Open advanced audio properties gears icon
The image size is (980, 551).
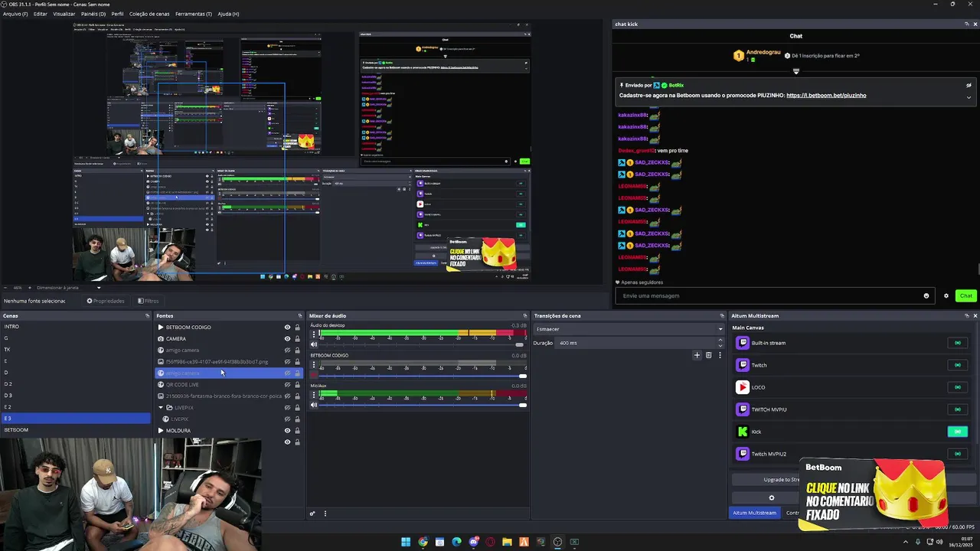312,514
